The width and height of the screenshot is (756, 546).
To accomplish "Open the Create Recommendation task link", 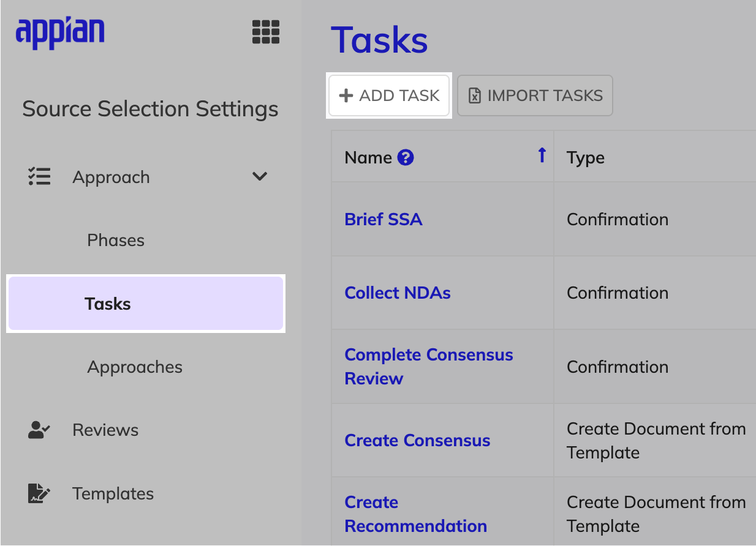I will pyautogui.click(x=415, y=514).
